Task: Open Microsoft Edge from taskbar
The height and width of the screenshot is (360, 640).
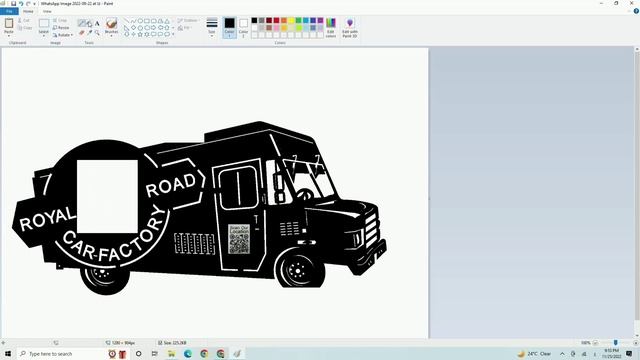Action: pyautogui.click(x=188, y=353)
